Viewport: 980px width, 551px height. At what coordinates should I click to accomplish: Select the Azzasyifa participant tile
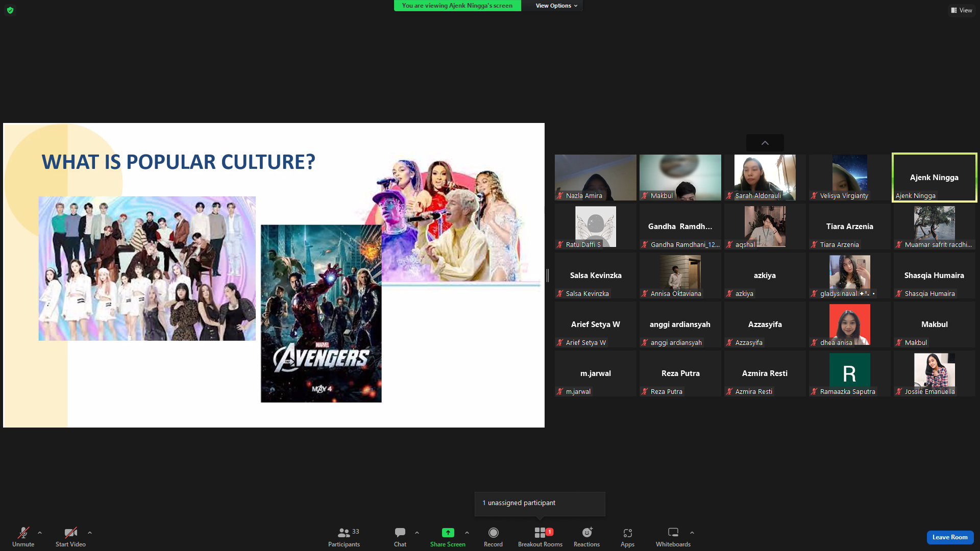(x=765, y=324)
